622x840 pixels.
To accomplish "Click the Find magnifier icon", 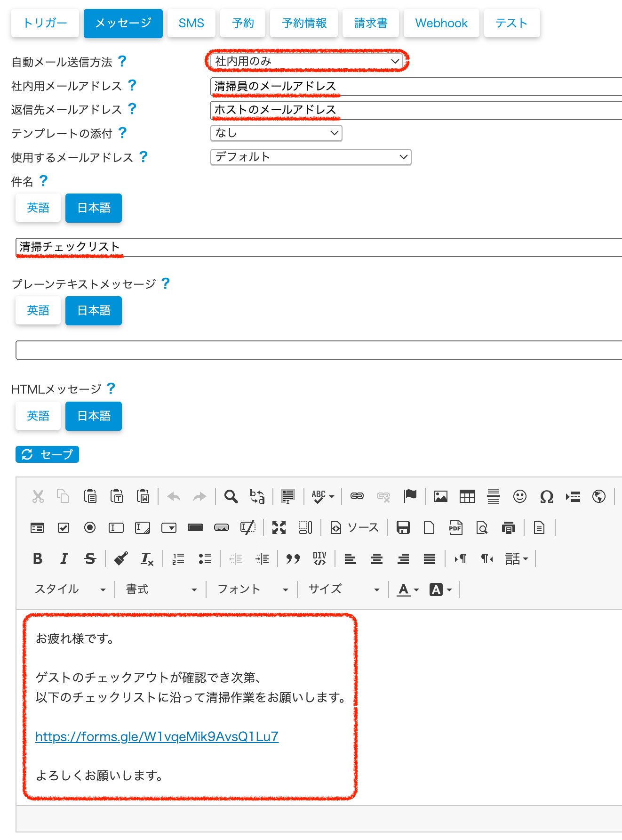I will [x=231, y=496].
